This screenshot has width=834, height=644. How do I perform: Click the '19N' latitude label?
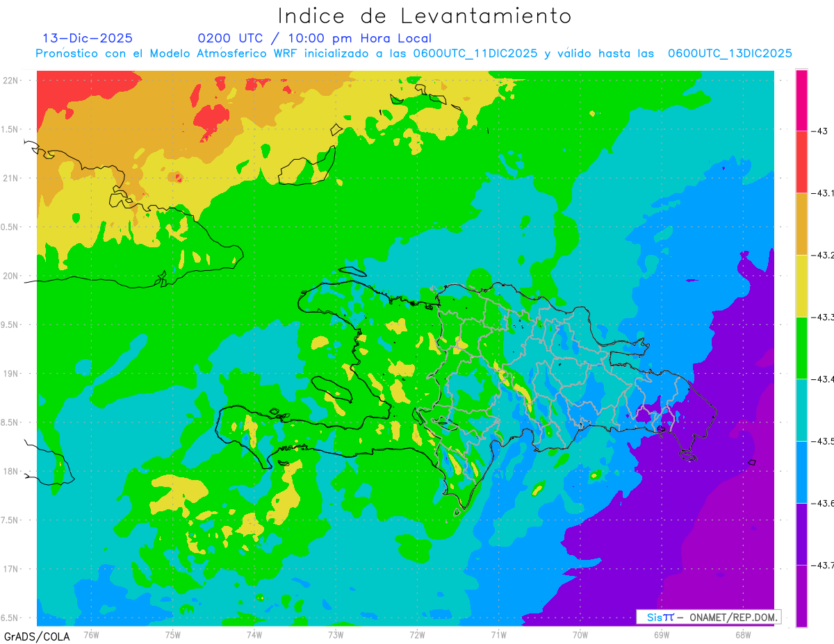click(x=10, y=374)
